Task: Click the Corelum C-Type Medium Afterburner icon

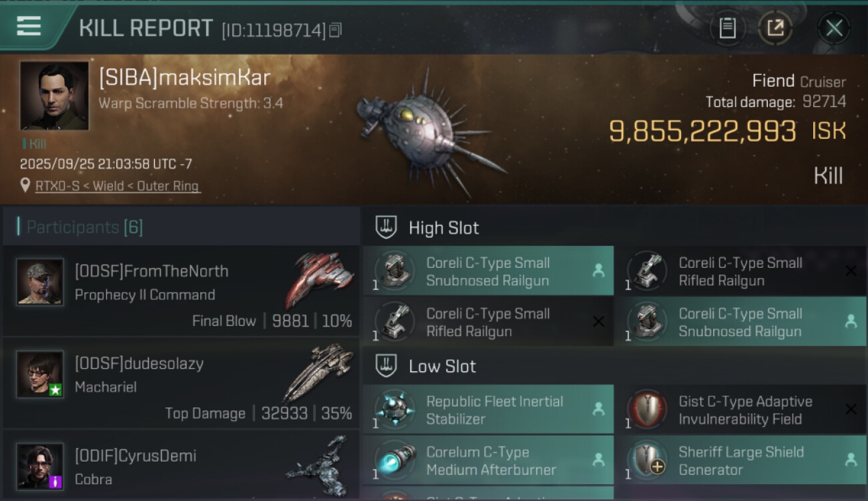Action: pyautogui.click(x=395, y=460)
